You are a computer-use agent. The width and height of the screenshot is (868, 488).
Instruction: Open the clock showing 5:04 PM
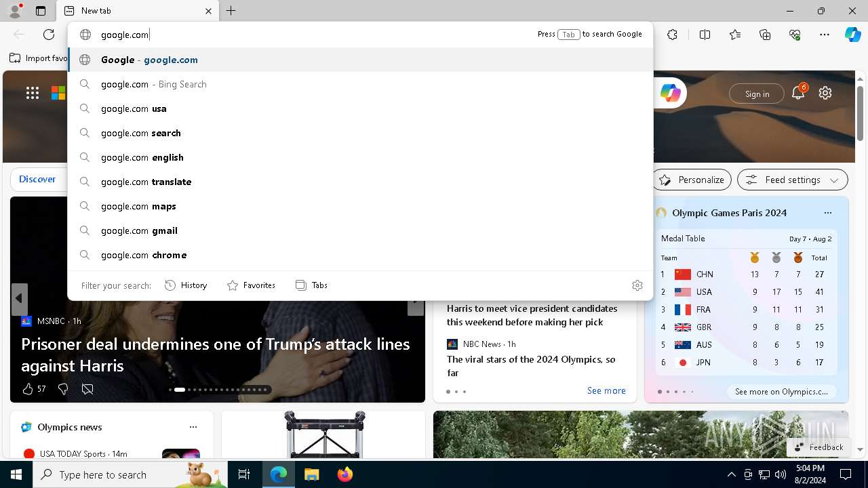(x=810, y=474)
